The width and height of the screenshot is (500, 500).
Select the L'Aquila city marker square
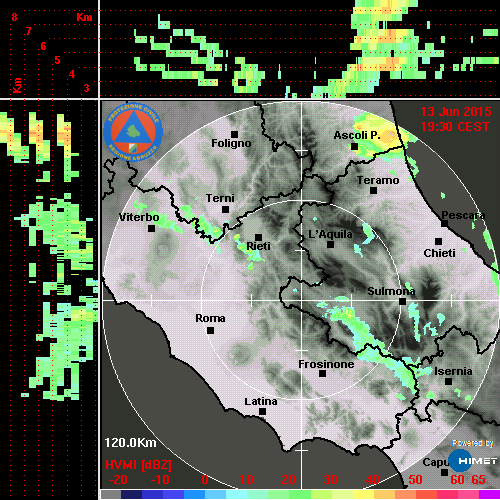pos(330,244)
